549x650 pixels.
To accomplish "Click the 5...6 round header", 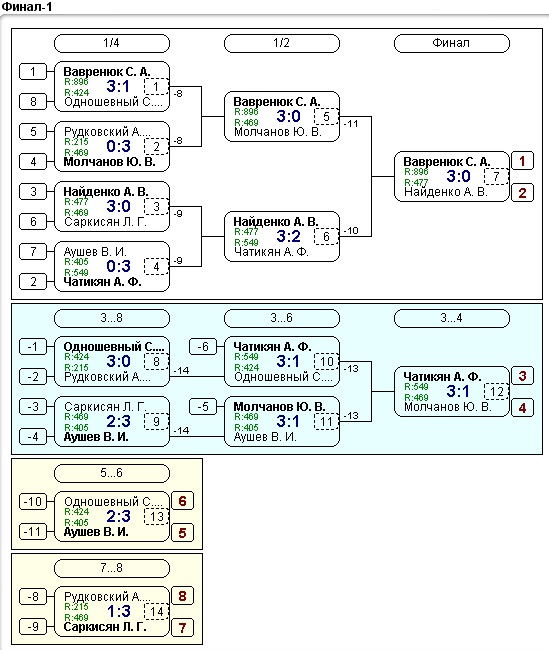I will pos(112,473).
